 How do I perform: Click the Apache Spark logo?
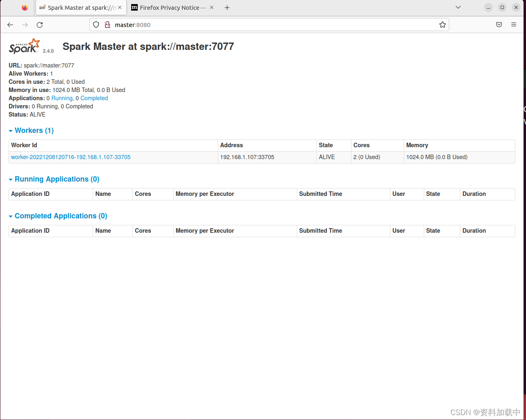(x=25, y=46)
